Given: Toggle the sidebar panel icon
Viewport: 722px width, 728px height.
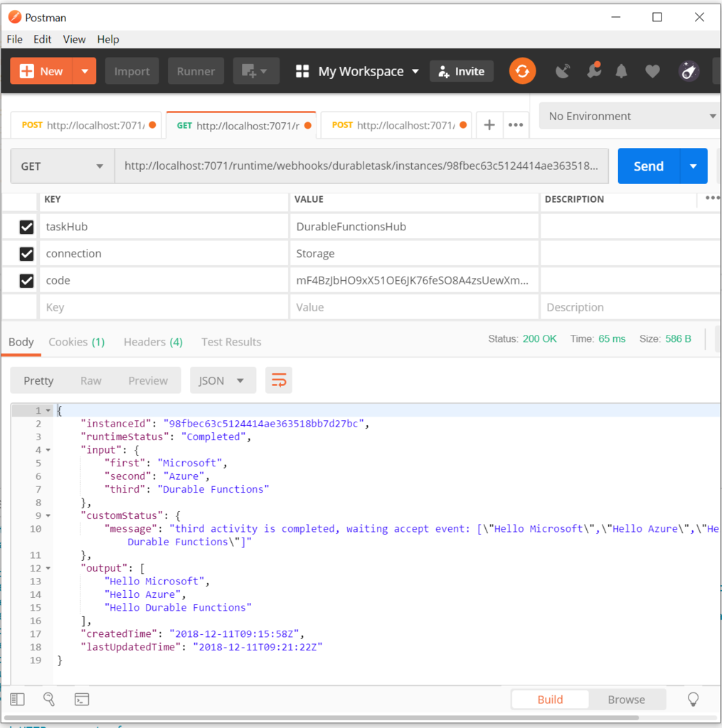Looking at the screenshot, I should tap(17, 700).
